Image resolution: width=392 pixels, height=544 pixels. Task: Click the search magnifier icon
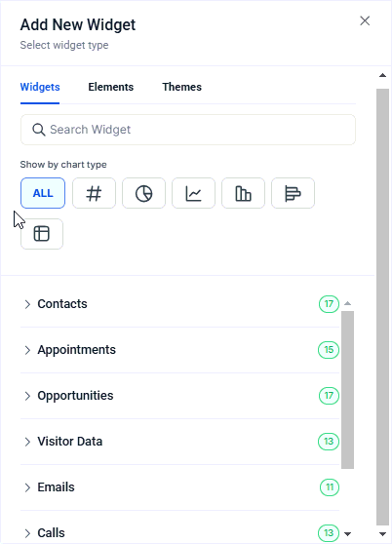point(38,130)
